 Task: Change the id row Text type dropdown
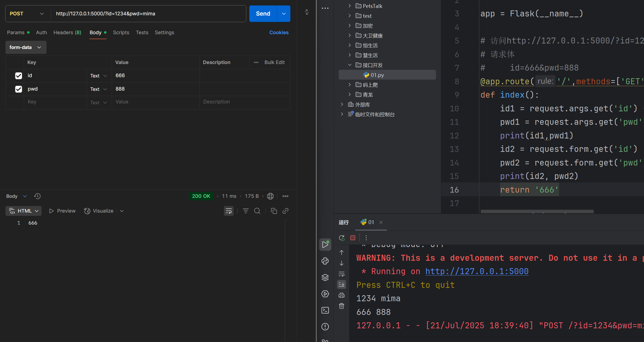pyautogui.click(x=99, y=76)
